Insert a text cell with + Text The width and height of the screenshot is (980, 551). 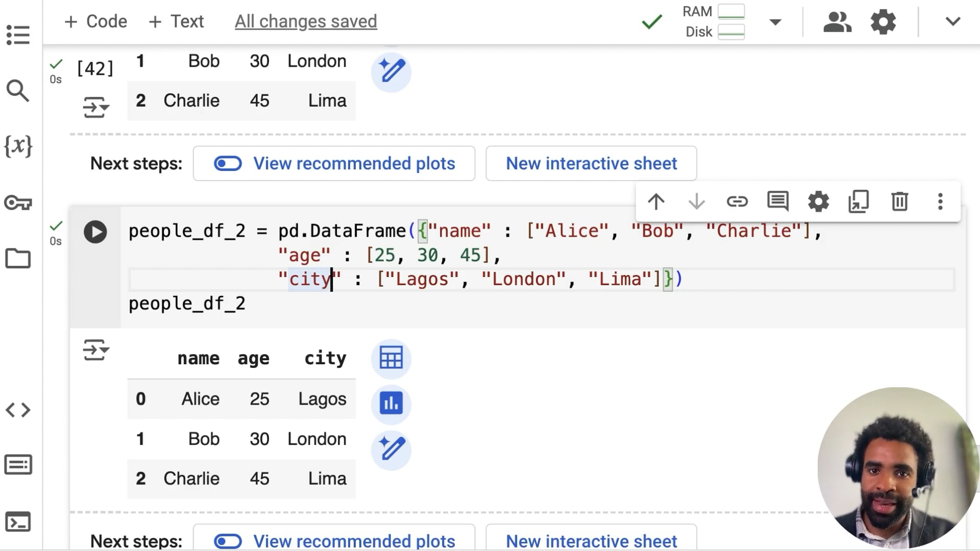point(176,21)
